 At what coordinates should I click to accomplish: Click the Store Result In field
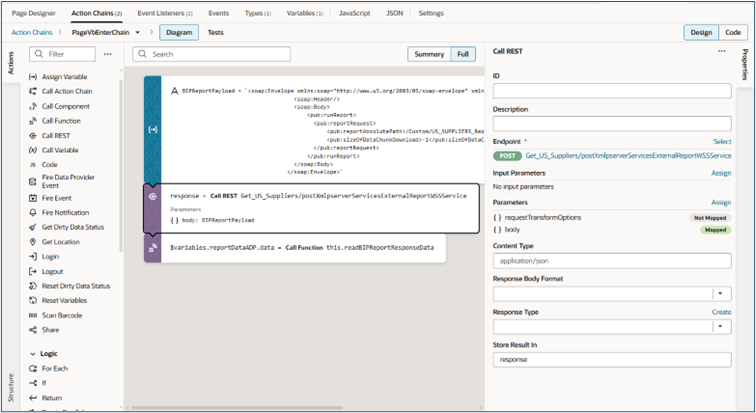coord(612,358)
